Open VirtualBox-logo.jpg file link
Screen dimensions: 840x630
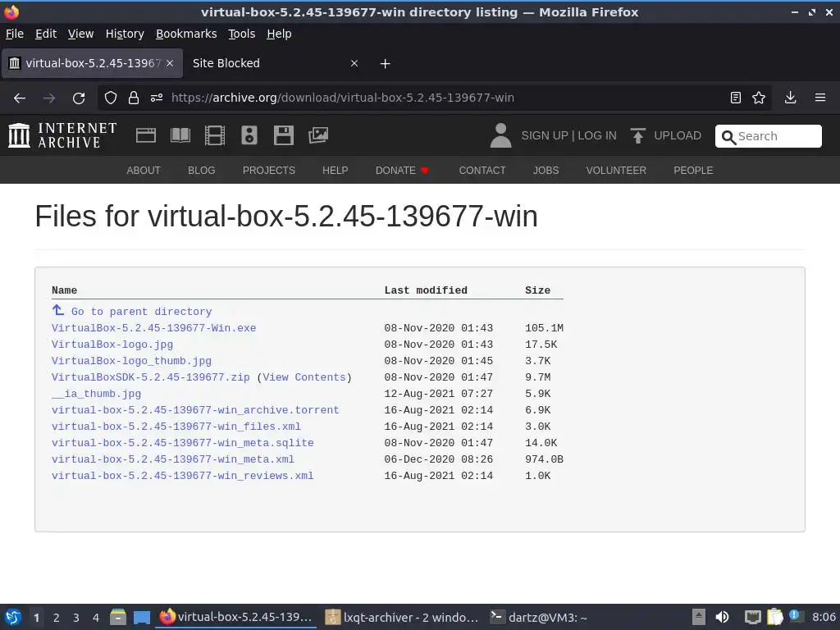(x=112, y=345)
